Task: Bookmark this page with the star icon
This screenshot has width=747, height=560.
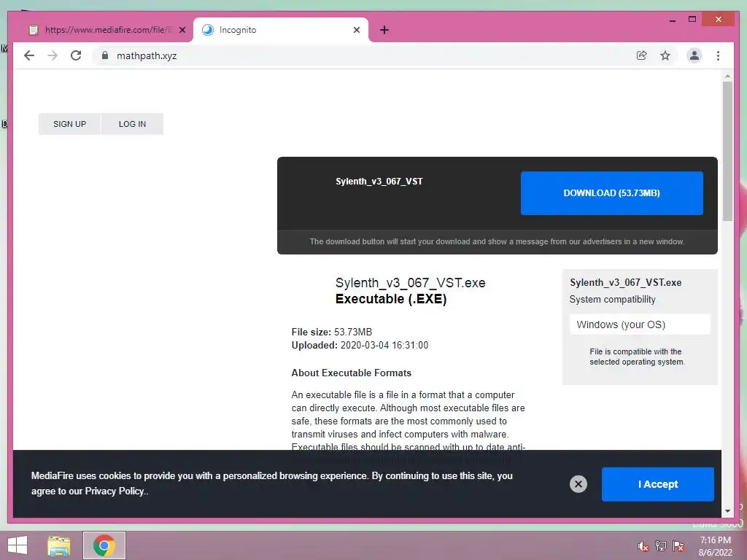Action: [x=665, y=55]
